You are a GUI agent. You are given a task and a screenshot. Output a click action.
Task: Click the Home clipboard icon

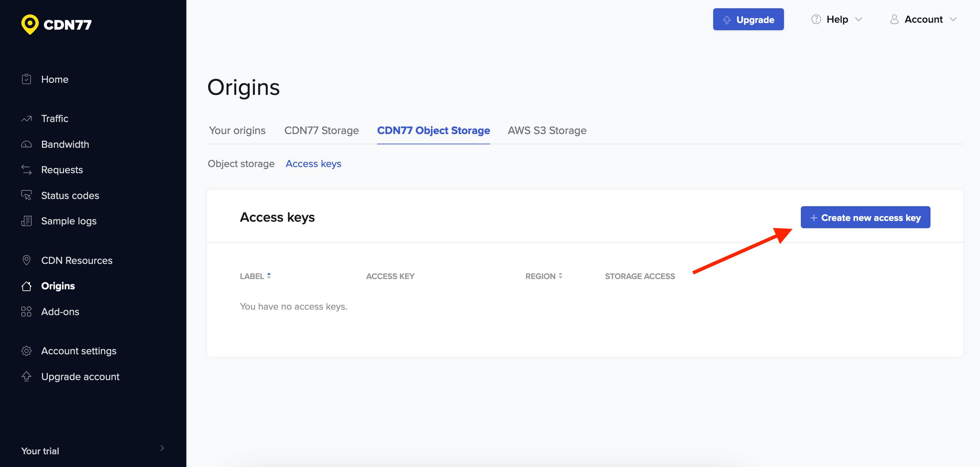(26, 79)
